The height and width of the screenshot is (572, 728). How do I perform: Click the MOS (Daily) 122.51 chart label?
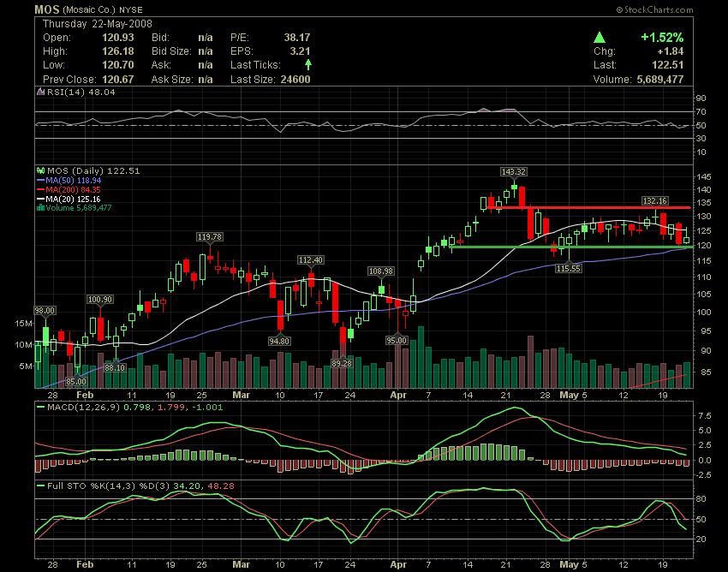coord(93,171)
